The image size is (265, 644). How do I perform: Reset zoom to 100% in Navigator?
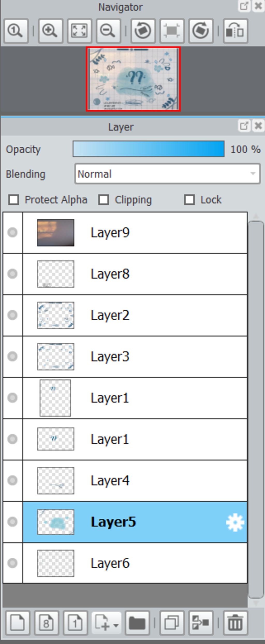tap(16, 31)
